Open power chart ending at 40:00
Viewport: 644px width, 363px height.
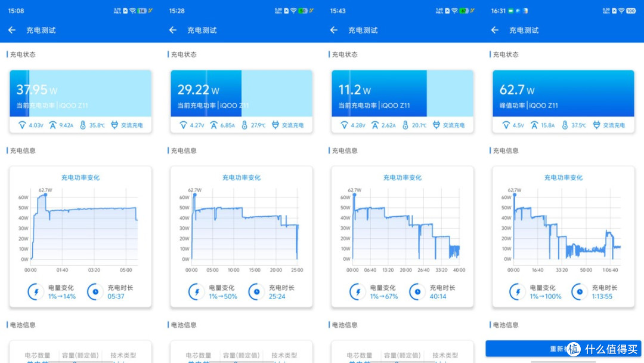coord(402,229)
